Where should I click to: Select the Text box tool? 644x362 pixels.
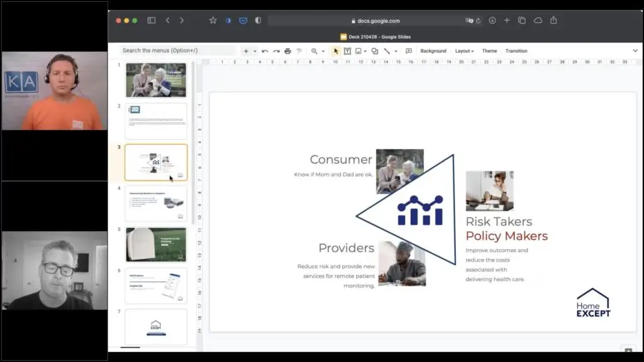click(347, 51)
